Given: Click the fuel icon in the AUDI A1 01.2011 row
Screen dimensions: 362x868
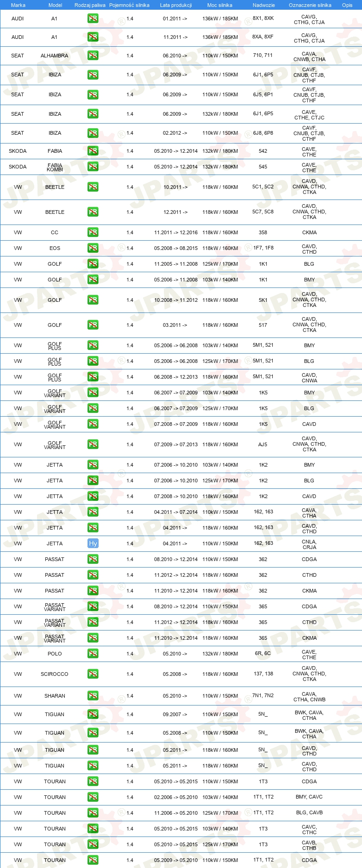Looking at the screenshot, I should pyautogui.click(x=93, y=19).
